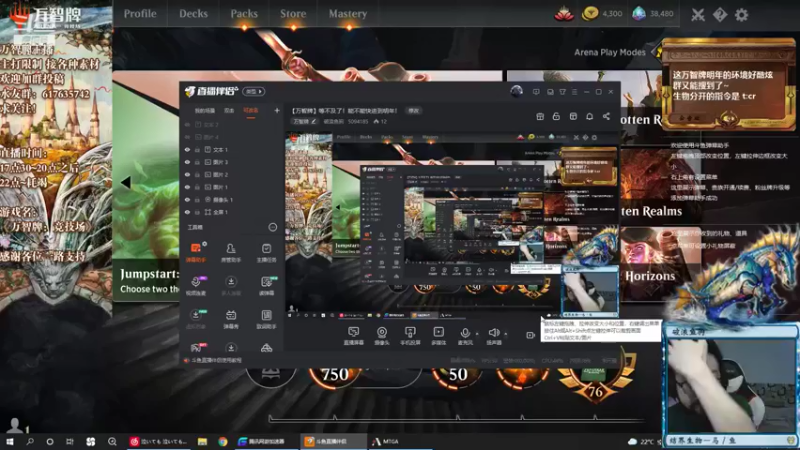Click the pill button next to streaming app logo
Image resolution: width=800 pixels, height=450 pixels.
[x=254, y=91]
